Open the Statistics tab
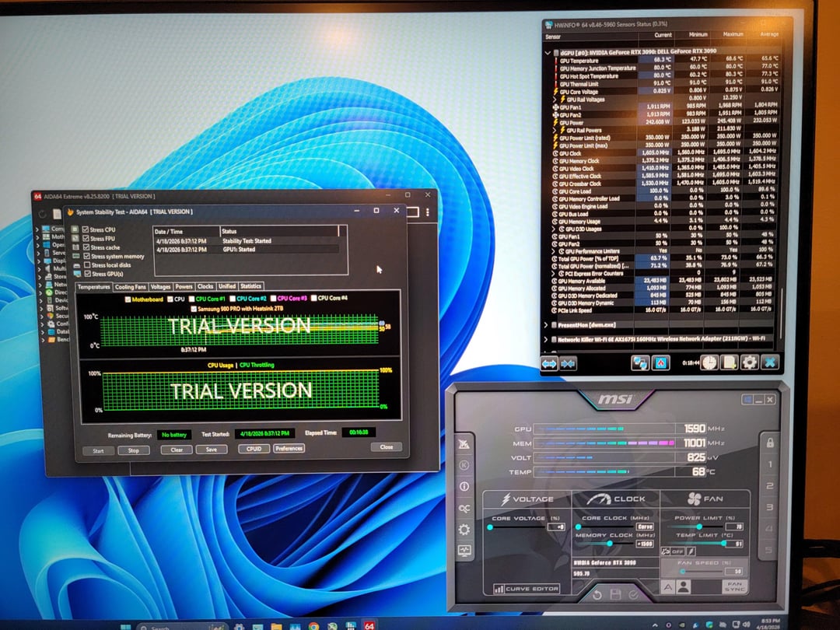The image size is (840, 630). point(250,286)
